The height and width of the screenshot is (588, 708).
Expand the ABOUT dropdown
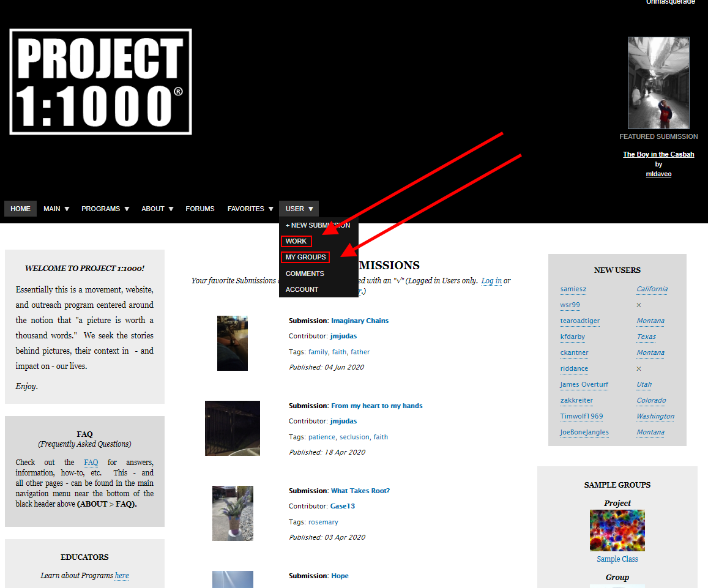coord(156,209)
